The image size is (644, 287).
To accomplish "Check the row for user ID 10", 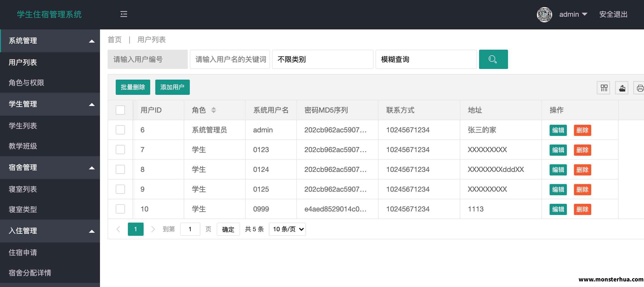I will [120, 209].
